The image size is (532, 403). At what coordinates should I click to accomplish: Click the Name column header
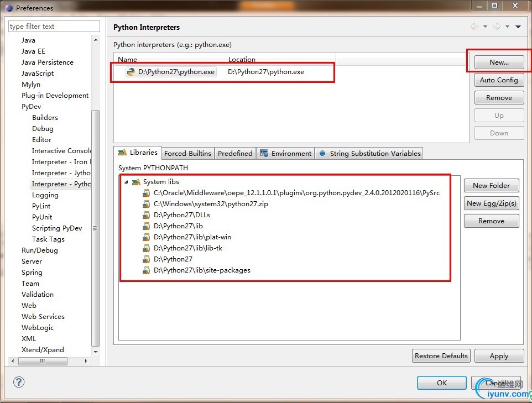pos(170,59)
